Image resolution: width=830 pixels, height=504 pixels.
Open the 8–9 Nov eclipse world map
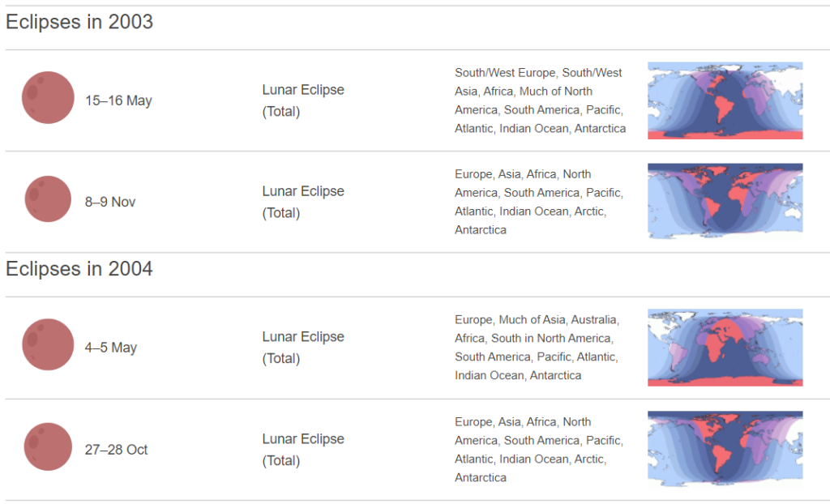click(725, 201)
